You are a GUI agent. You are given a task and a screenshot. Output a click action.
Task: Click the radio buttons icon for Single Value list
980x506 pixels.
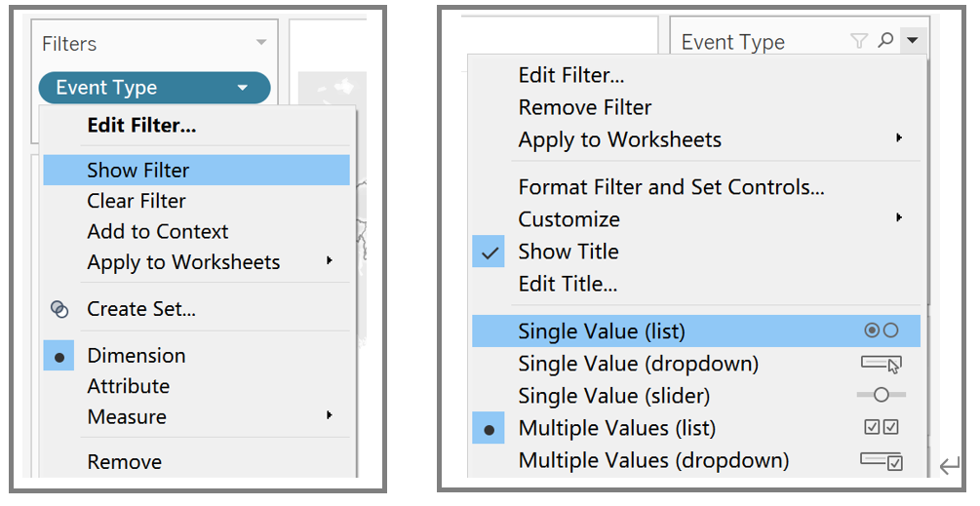[881, 331]
